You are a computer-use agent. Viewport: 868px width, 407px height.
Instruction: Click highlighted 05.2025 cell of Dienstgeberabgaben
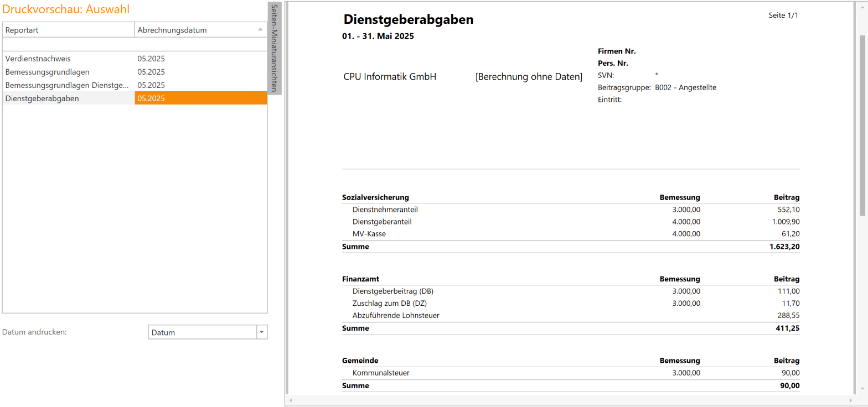201,98
